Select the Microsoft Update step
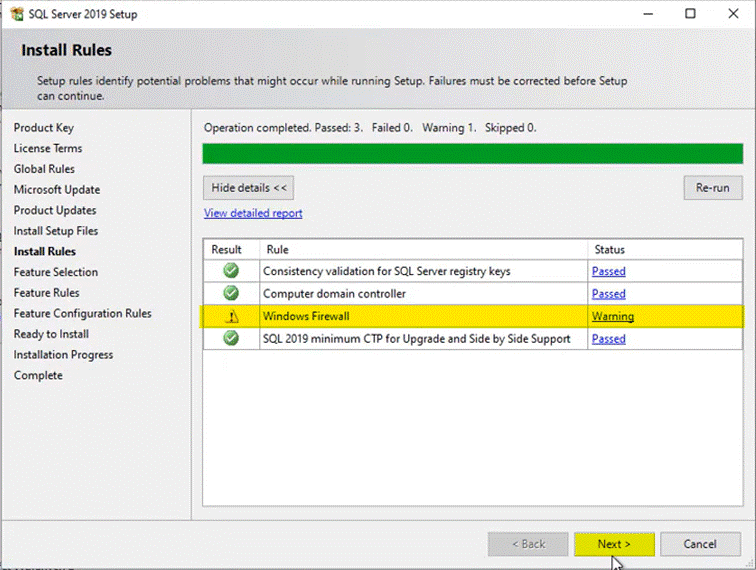This screenshot has width=756, height=570. click(57, 190)
